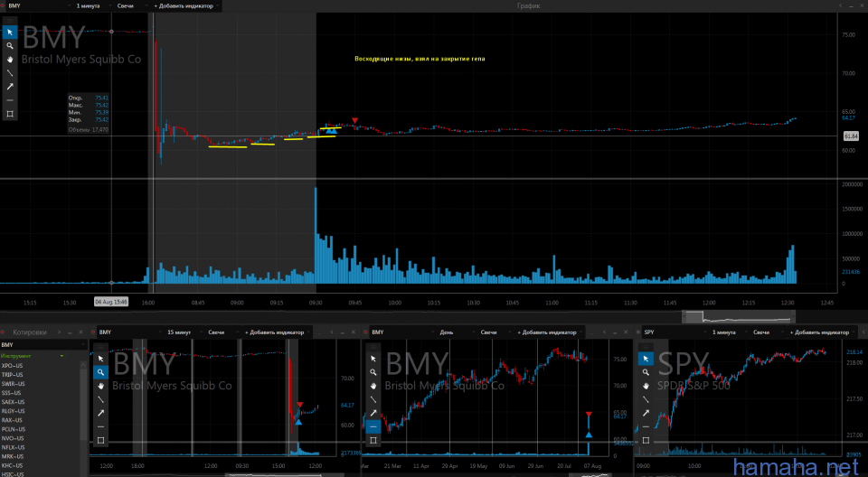Select horizontal line tool in SPY chart
Screen dimensions: 868x477
[x=646, y=426]
